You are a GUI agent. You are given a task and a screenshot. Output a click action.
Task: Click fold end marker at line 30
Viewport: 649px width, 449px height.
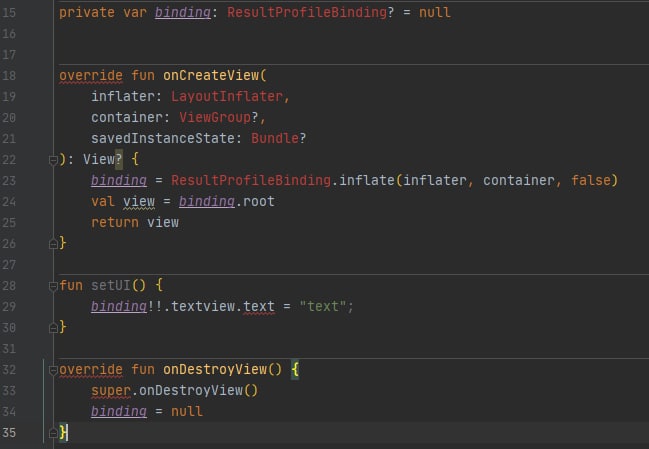[x=53, y=328]
